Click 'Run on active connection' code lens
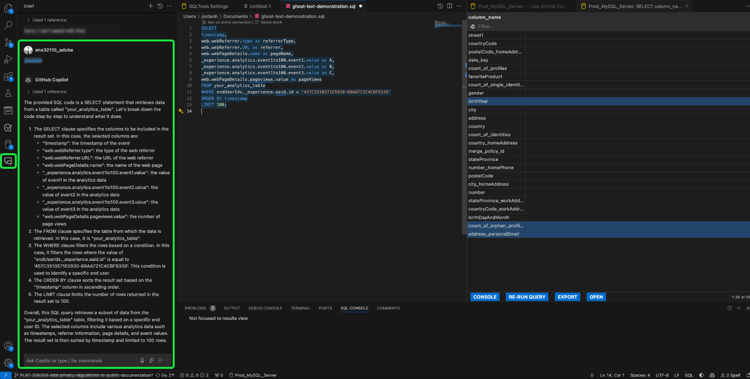This screenshot has height=379, width=750. click(x=229, y=22)
